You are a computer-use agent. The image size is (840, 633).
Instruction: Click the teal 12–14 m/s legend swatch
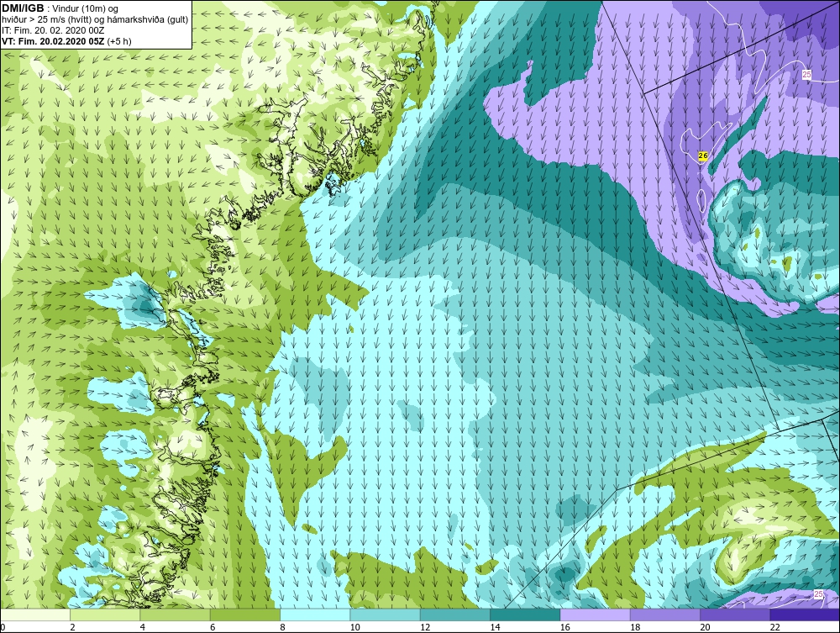pyautogui.click(x=454, y=615)
